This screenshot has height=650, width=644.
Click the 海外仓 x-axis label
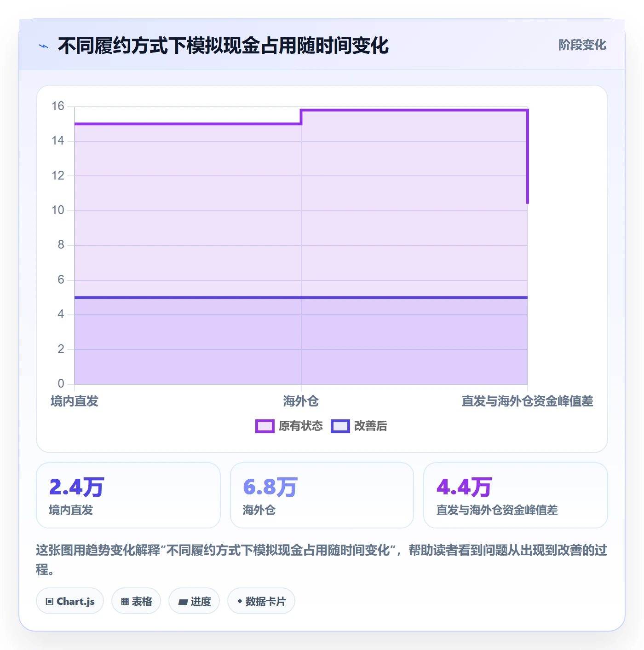coord(301,401)
